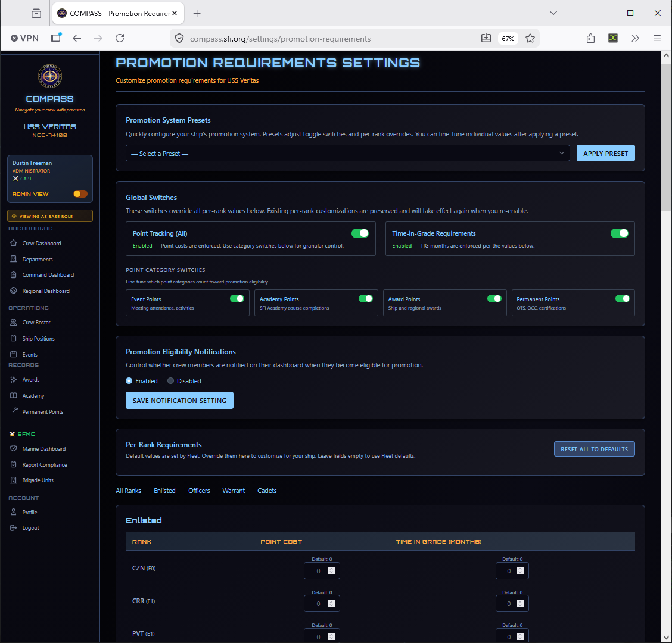Open Academy book icon
This screenshot has height=643, width=672.
pos(14,395)
